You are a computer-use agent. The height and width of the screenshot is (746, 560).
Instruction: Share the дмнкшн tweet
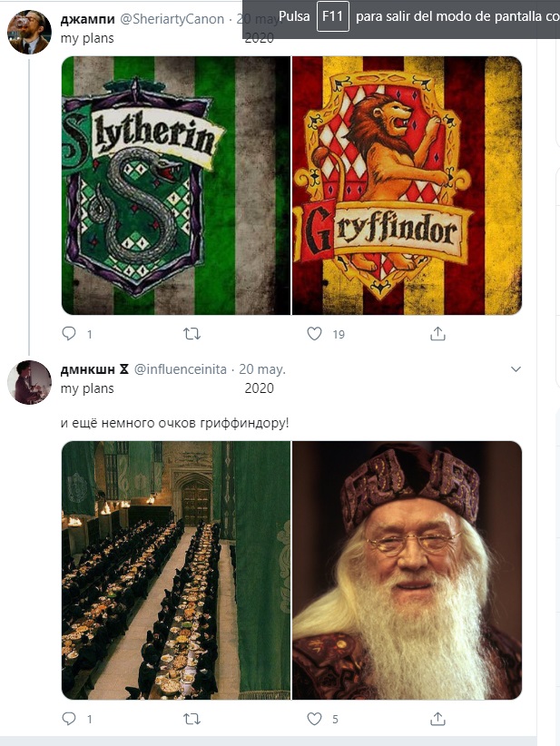pos(437,719)
